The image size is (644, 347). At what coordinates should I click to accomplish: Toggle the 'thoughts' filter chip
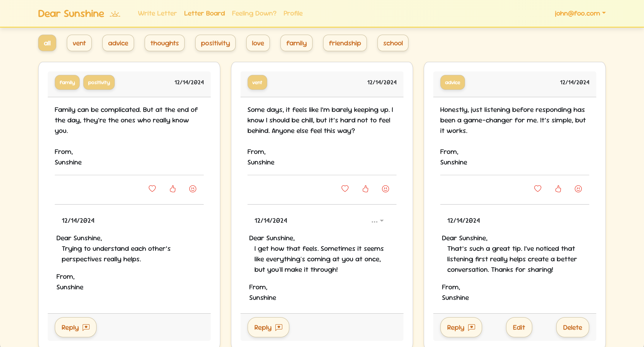[165, 43]
